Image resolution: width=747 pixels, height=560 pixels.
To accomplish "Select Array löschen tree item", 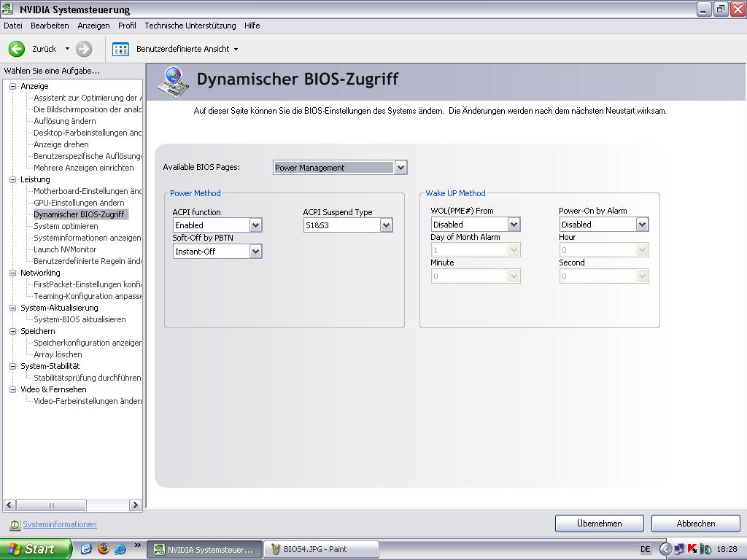I will point(58,355).
